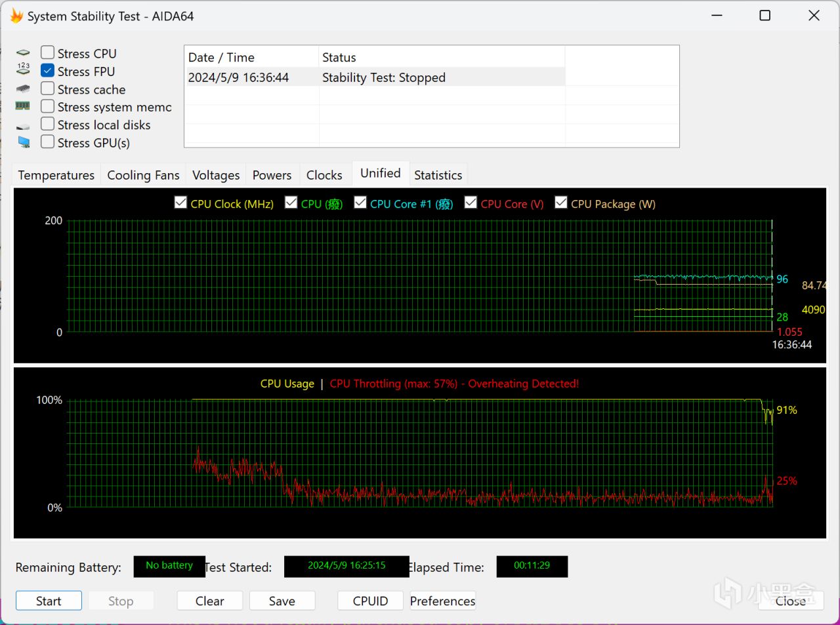Screen dimensions: 840x625
Task: Click the 96 core temperature value
Action: (782, 279)
